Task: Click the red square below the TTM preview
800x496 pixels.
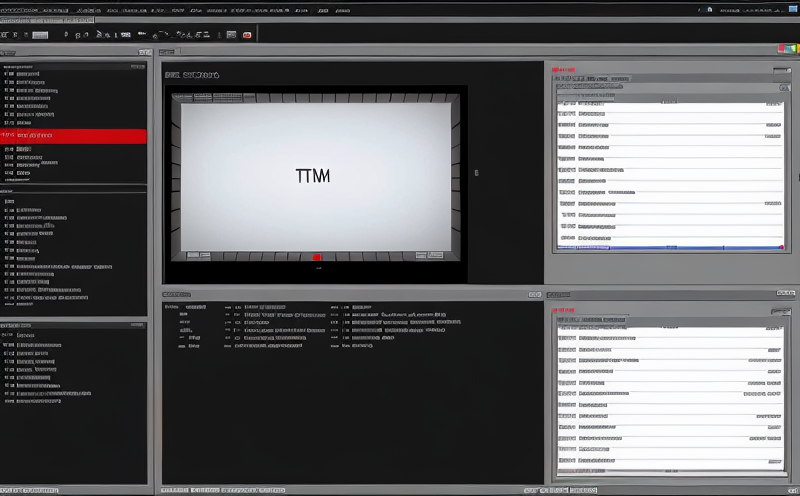Action: click(x=316, y=257)
